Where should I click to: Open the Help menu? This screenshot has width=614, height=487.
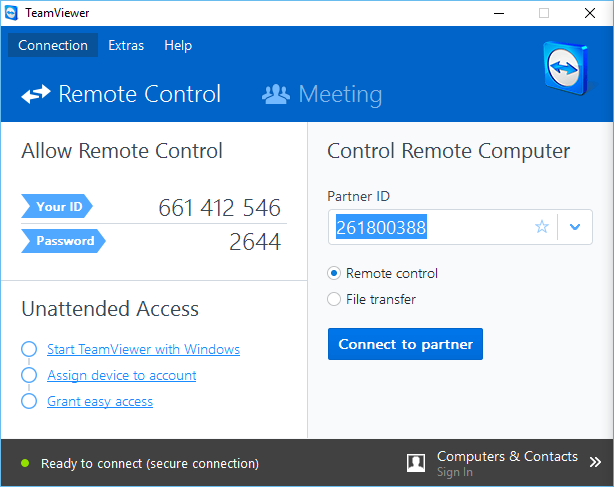pos(178,45)
